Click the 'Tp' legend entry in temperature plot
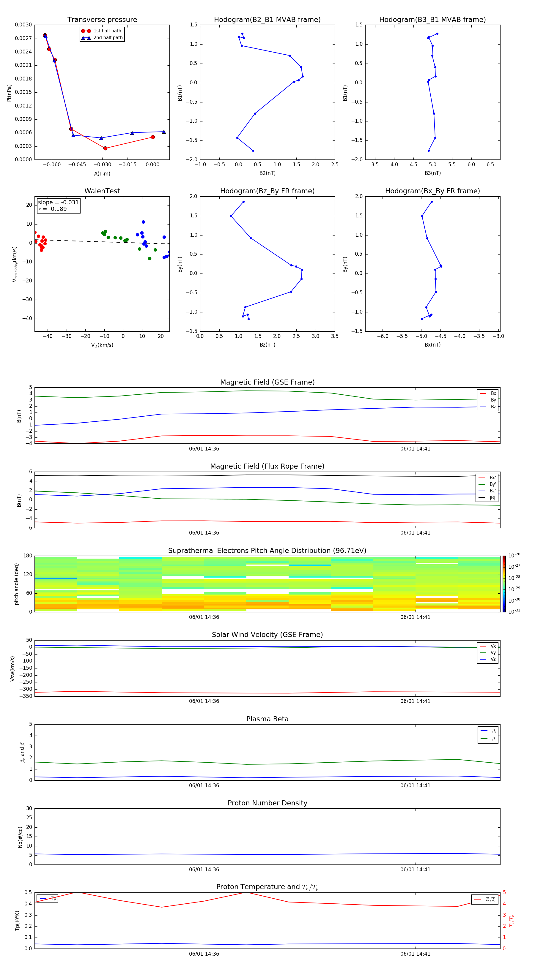 tap(48, 899)
